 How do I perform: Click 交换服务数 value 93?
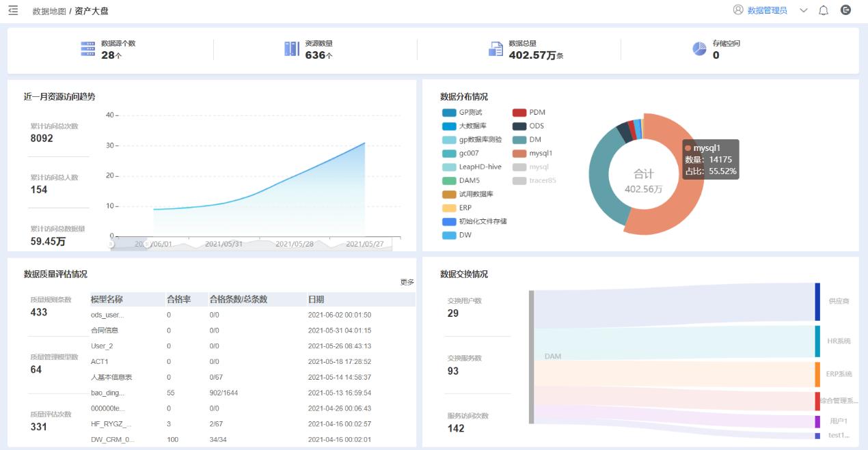(x=453, y=371)
